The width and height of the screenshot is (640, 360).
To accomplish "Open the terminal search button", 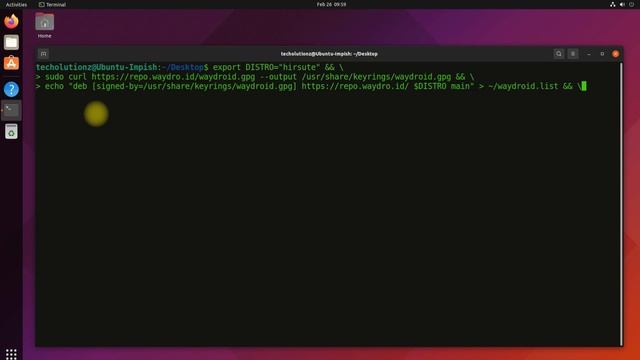I will (x=559, y=54).
